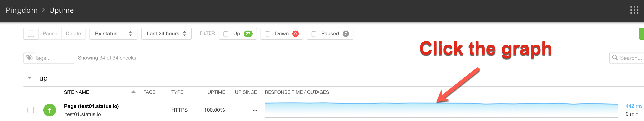This screenshot has height=121, width=644.
Task: Open Pingdom breadcrumb link
Action: (x=21, y=10)
